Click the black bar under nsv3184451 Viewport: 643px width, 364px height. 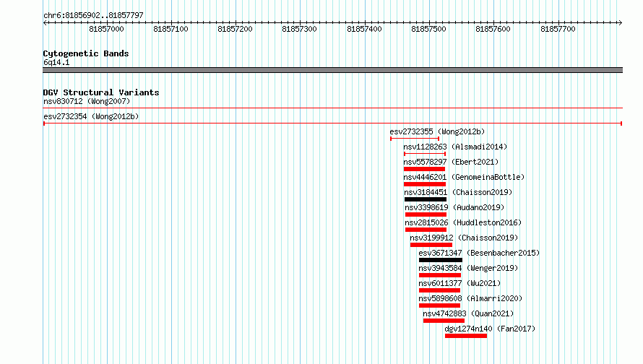click(x=426, y=199)
